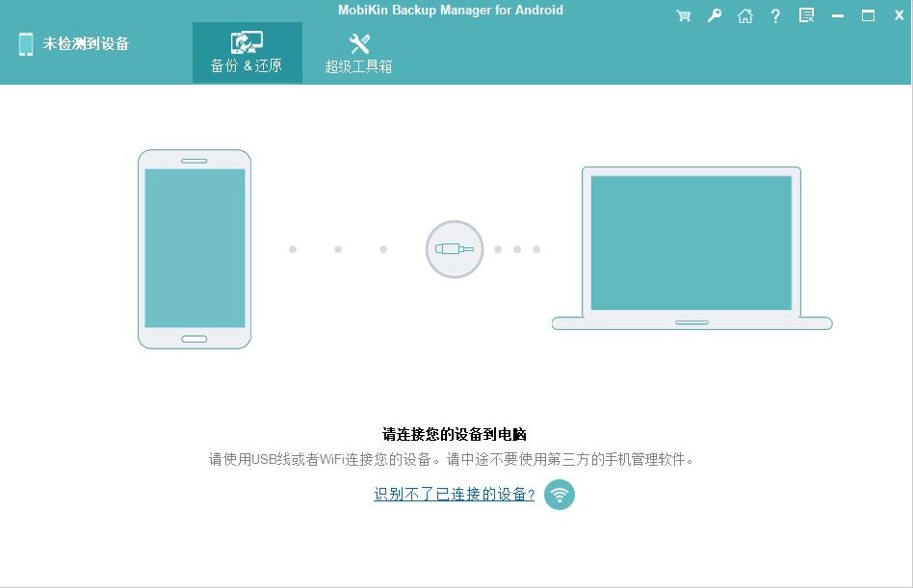This screenshot has height=588, width=913.
Task: Open help with the question mark icon
Action: pos(775,15)
